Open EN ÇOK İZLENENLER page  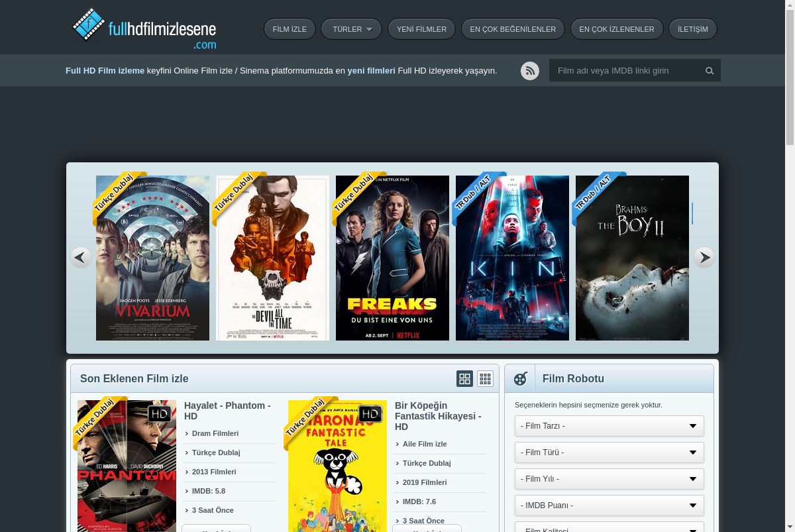[x=617, y=29]
